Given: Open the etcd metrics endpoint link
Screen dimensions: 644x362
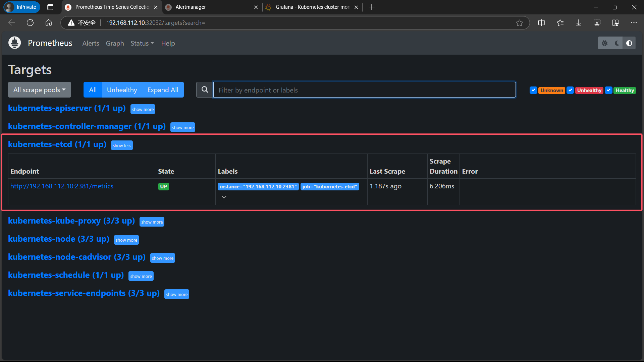Looking at the screenshot, I should [62, 186].
